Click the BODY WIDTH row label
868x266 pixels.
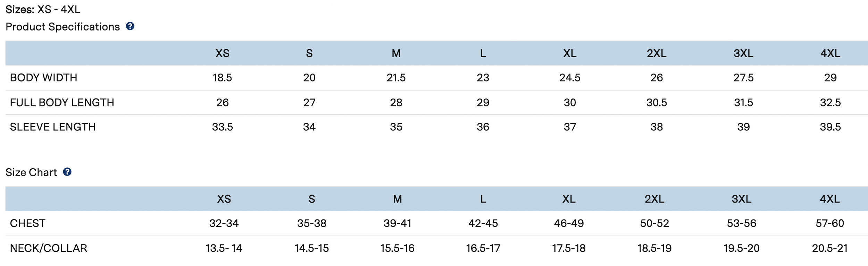click(x=43, y=78)
